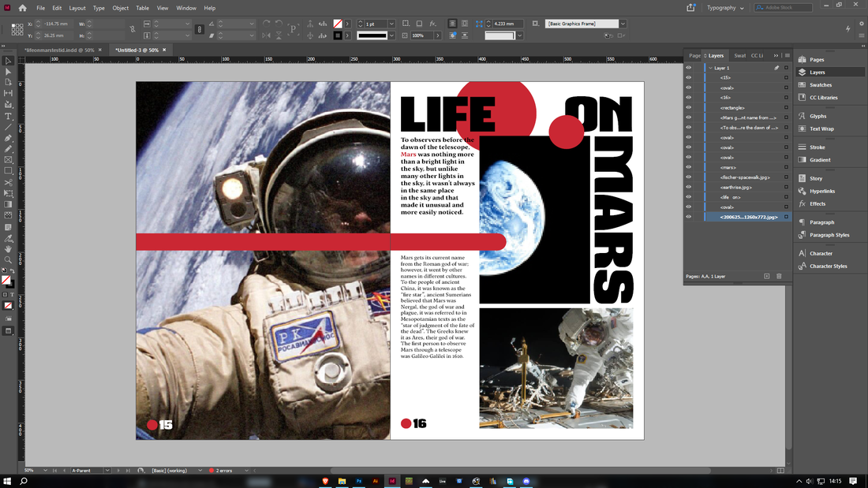This screenshot has width=868, height=488.
Task: Switch to the Swatches tab in panel group
Action: (x=739, y=55)
